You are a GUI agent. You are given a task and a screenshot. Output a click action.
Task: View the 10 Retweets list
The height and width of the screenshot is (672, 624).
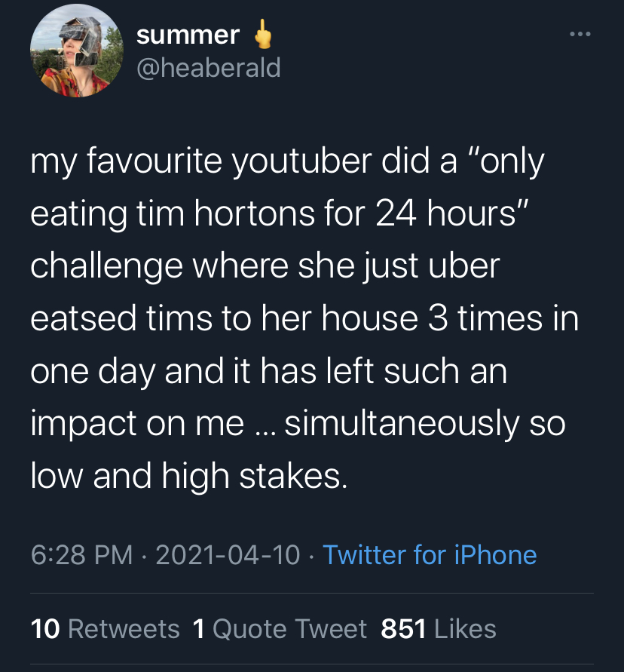click(x=105, y=629)
